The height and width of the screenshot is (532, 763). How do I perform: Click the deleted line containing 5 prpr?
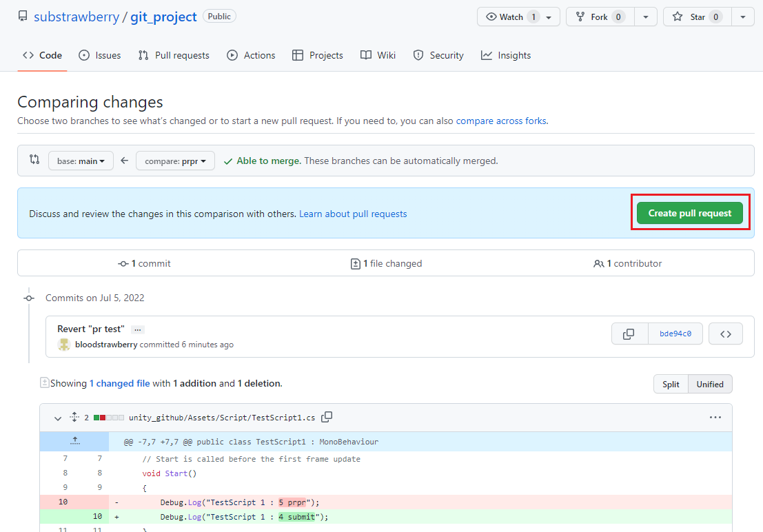pos(386,502)
